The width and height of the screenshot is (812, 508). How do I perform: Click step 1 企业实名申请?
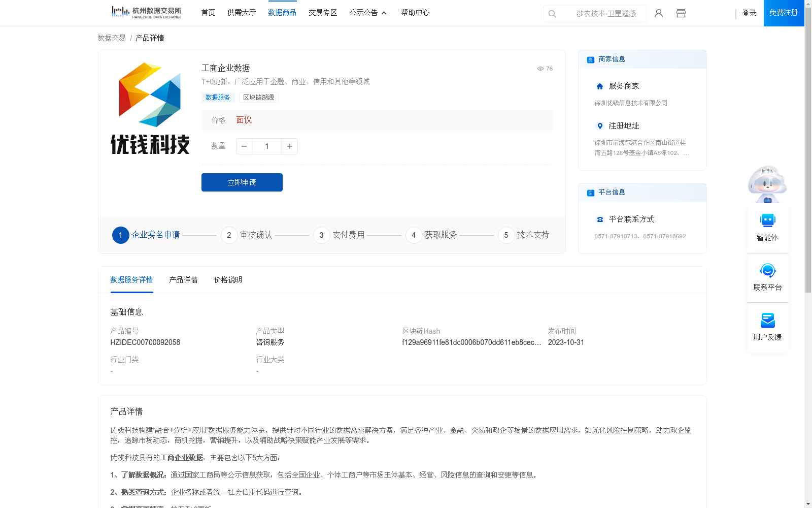coord(146,235)
